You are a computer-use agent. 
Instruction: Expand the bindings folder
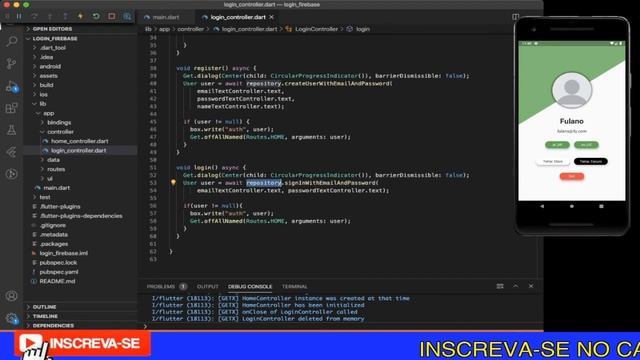point(59,122)
